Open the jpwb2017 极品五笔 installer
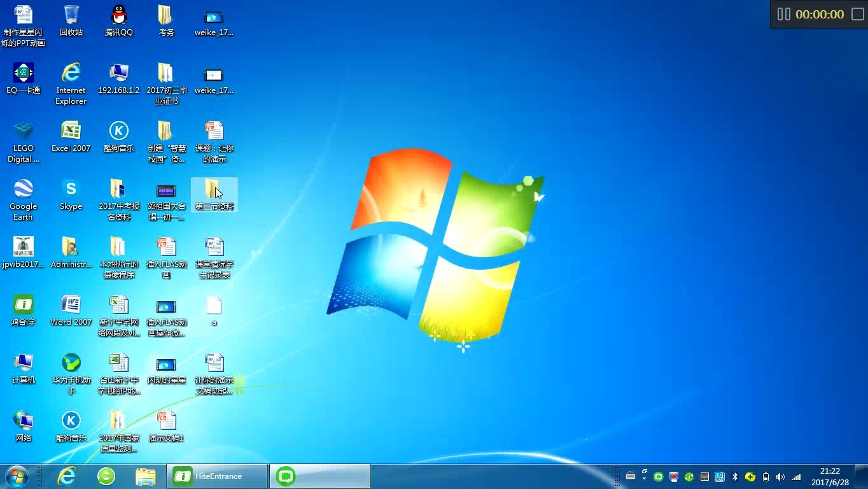868x489 pixels. (x=24, y=253)
